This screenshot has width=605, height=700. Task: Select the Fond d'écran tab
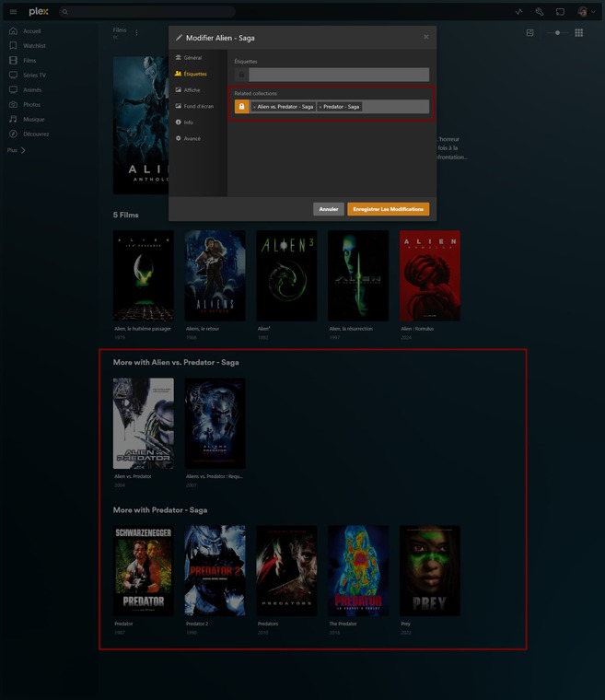click(194, 106)
